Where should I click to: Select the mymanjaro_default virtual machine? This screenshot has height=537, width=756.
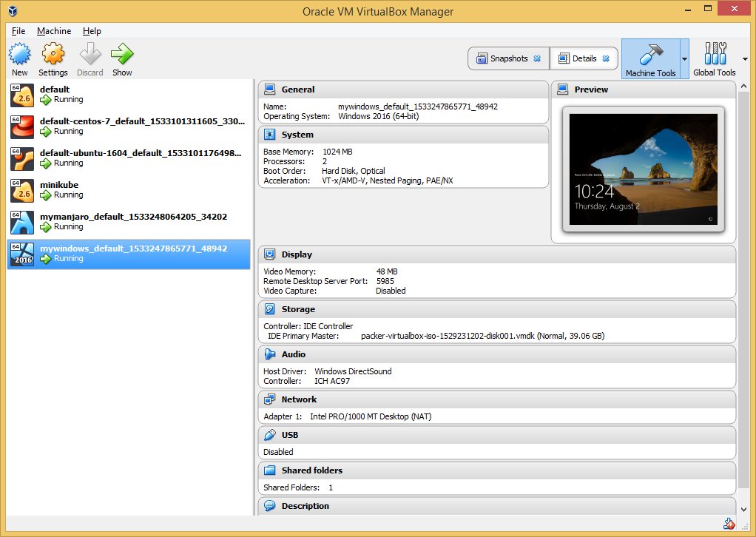129,222
